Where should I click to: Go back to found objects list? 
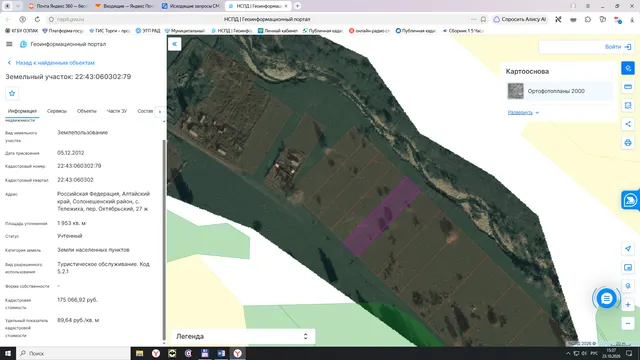(x=51, y=63)
